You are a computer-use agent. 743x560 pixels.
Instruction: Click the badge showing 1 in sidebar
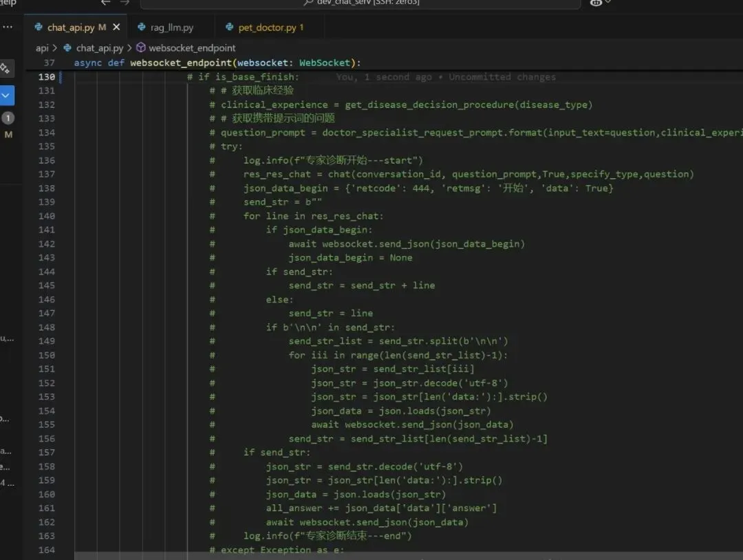8,118
